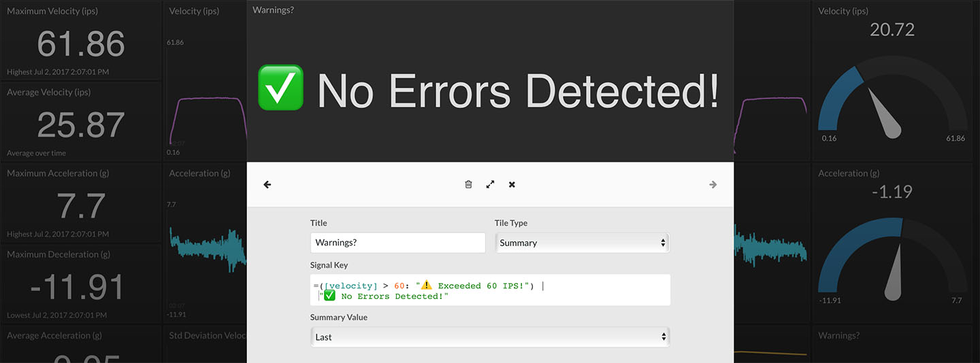
Task: Delete the tile using the trash icon
Action: (468, 184)
